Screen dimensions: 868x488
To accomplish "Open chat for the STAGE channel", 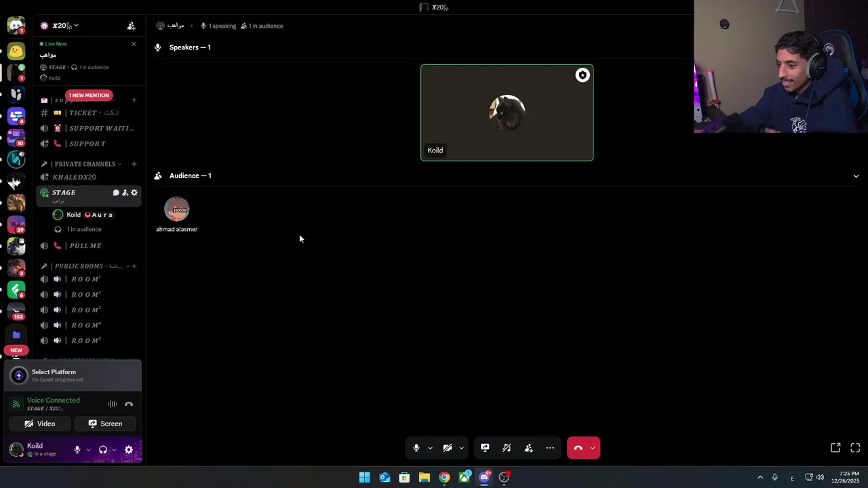I will pyautogui.click(x=116, y=192).
